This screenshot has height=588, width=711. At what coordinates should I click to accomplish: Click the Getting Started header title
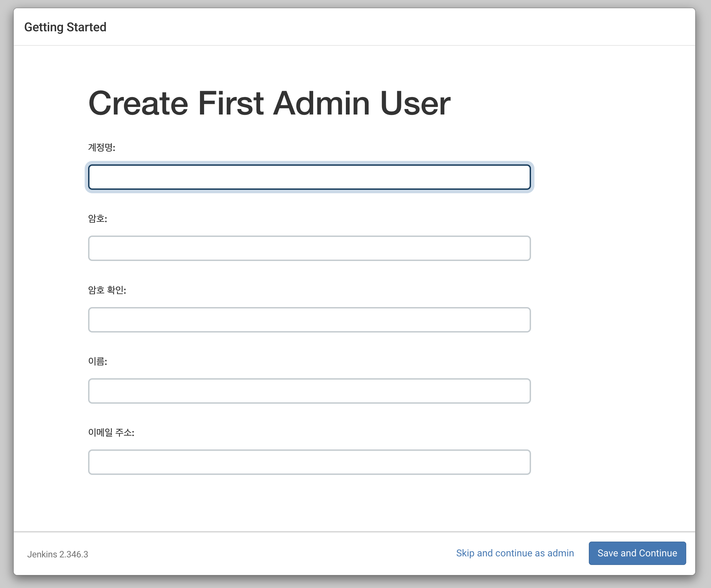click(x=65, y=27)
